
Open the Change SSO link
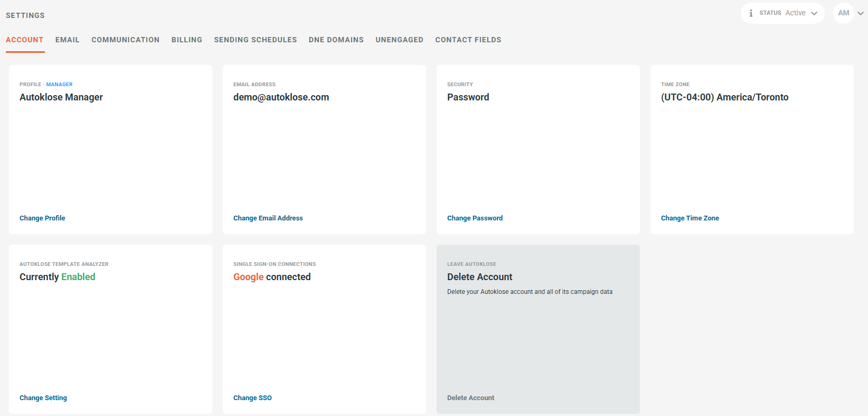point(252,397)
